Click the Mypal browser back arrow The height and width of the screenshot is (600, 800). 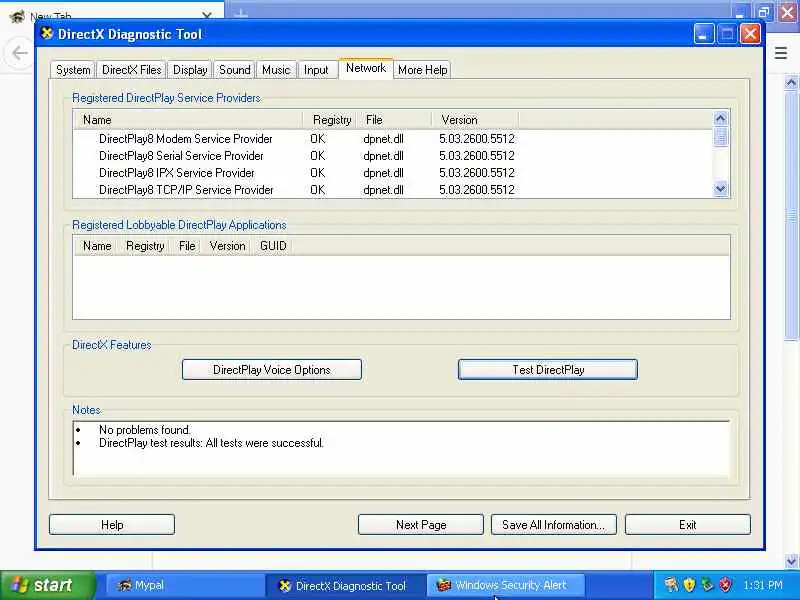tap(19, 53)
